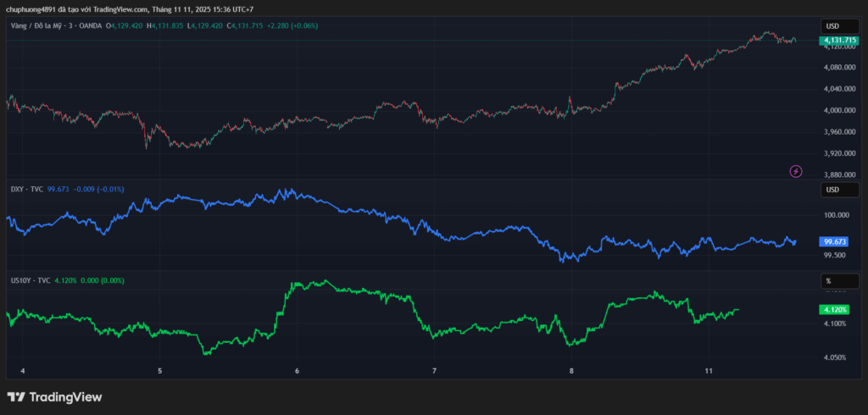868x415 pixels.
Task: Open the USD currency selector on DXY pane
Action: (x=833, y=189)
